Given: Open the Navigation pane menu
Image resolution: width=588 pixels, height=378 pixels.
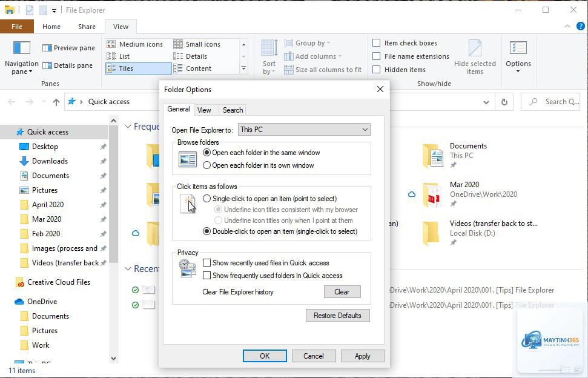Looking at the screenshot, I should tap(21, 58).
